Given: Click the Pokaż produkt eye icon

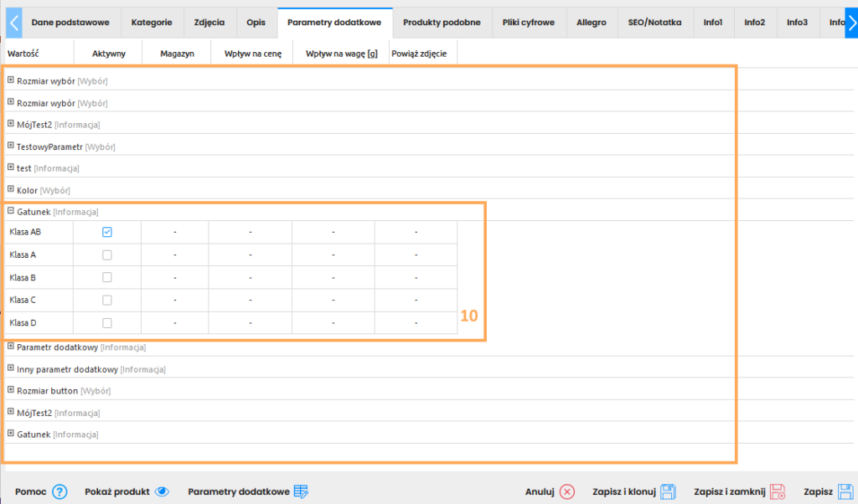Looking at the screenshot, I should [x=163, y=491].
